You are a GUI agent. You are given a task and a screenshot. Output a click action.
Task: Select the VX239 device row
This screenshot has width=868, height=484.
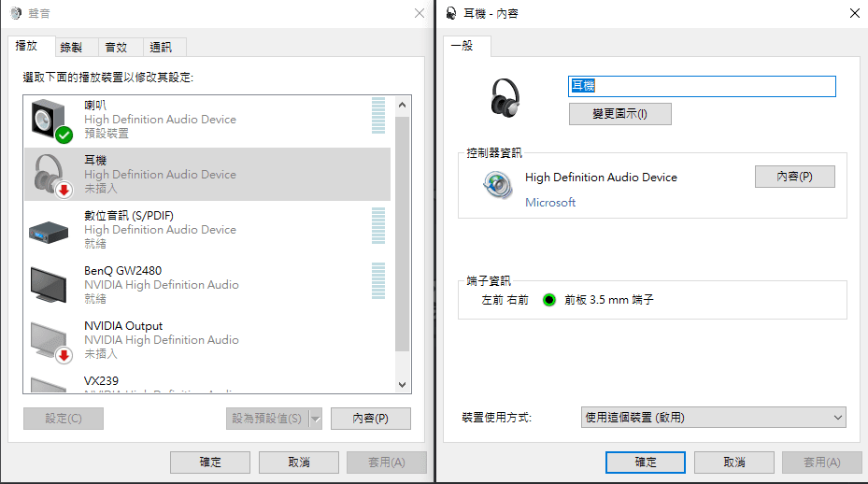(x=207, y=383)
